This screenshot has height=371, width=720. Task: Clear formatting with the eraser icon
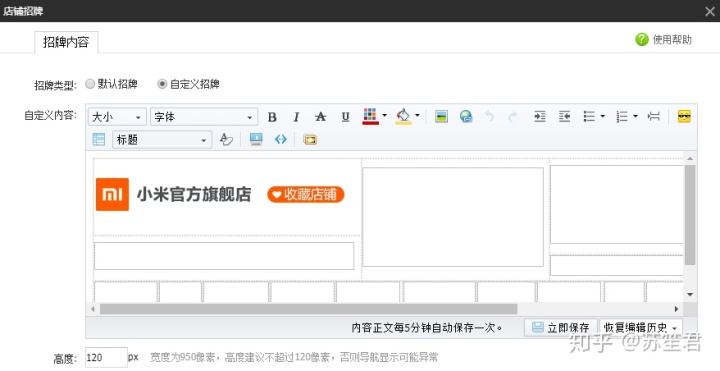[x=226, y=139]
